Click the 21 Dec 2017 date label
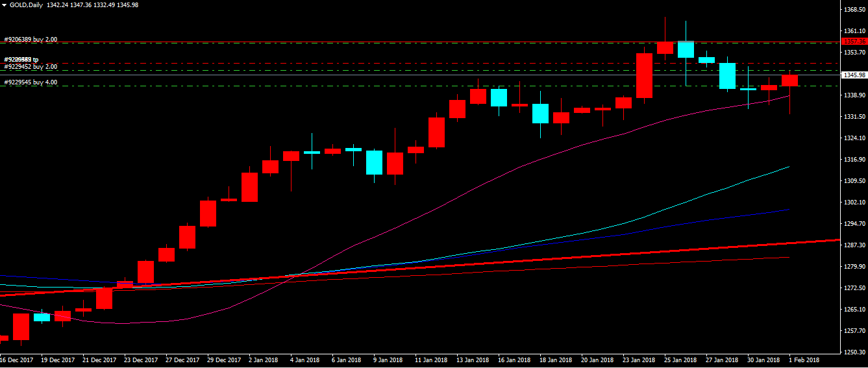868x368 pixels. tap(100, 360)
